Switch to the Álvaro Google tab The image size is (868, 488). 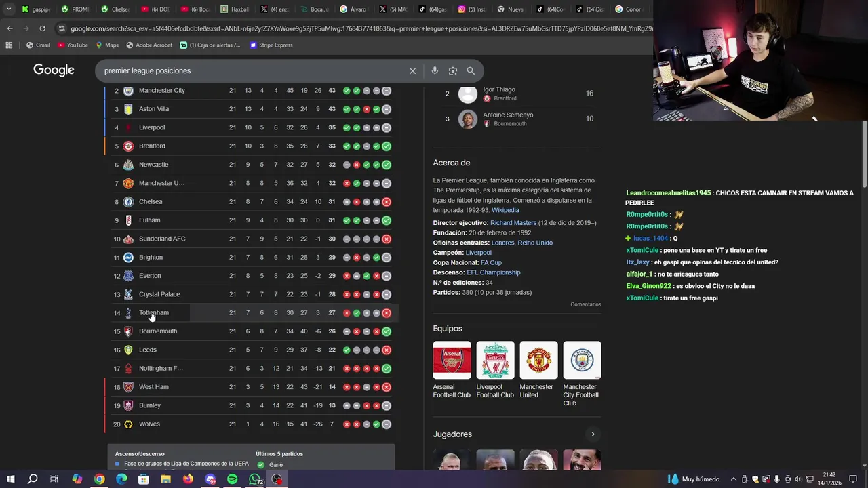pyautogui.click(x=354, y=9)
